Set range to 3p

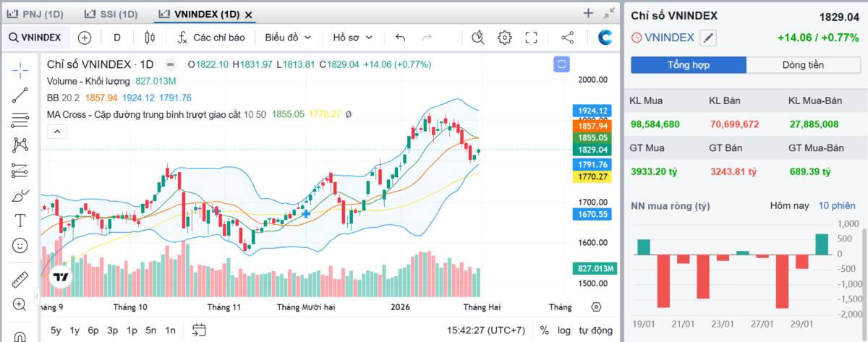[112, 330]
